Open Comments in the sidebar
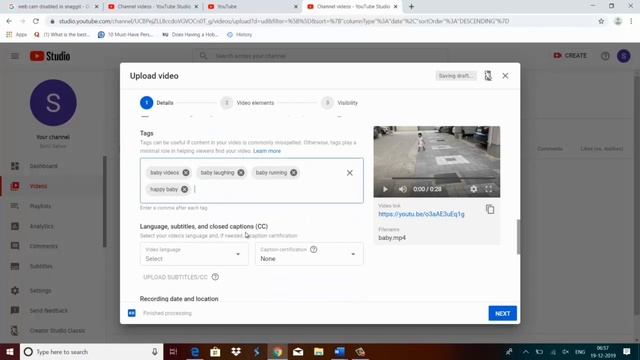This screenshot has width=640, height=360. pos(53,246)
